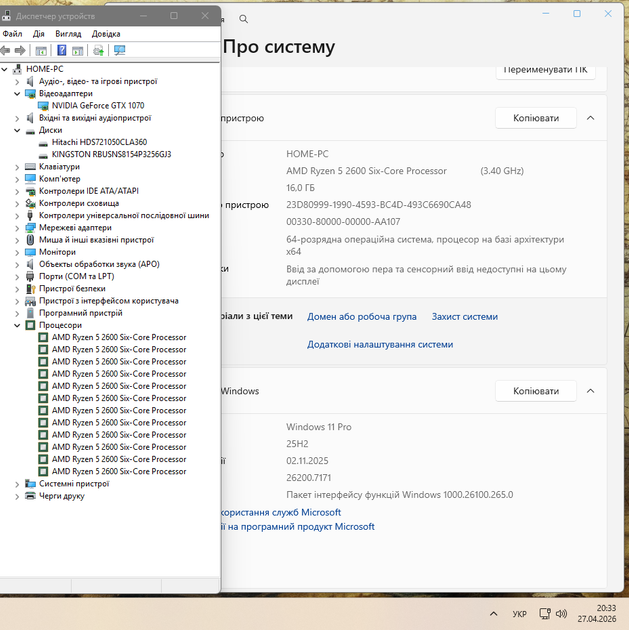Collapse the Процесори tree node

(17, 325)
